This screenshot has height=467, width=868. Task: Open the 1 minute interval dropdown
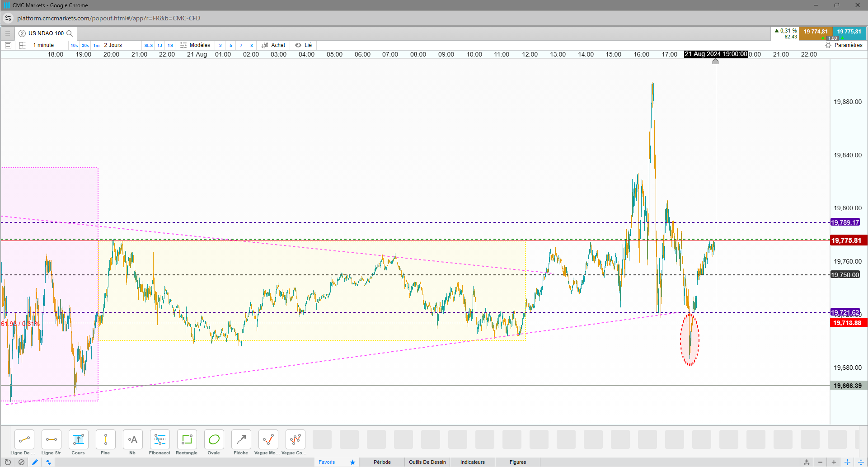pos(43,45)
